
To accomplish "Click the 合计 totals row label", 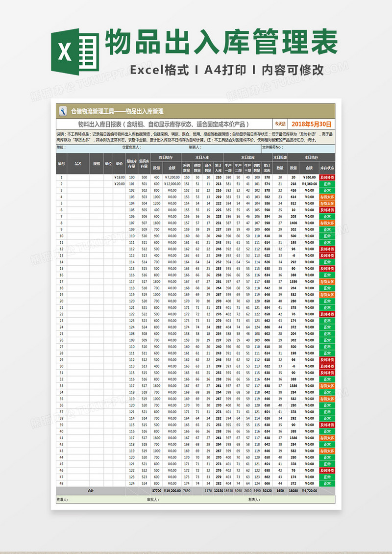I will (x=91, y=490).
